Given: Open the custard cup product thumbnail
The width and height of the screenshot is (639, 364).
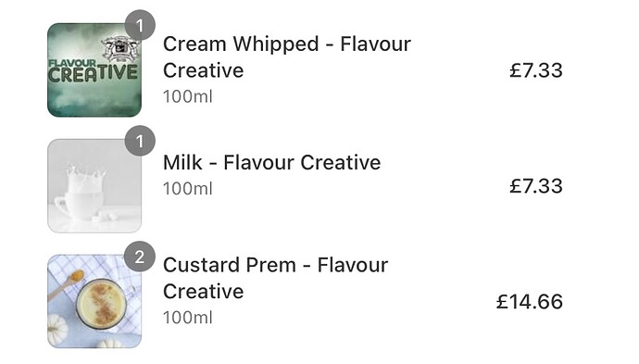Looking at the screenshot, I should pyautogui.click(x=94, y=301).
